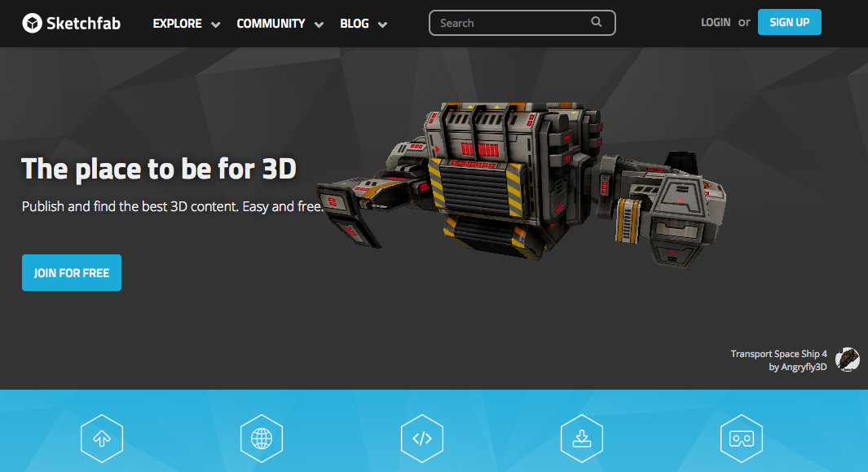Open the Transport Space Ship 4 model link
868x472 pixels.
[x=778, y=354]
